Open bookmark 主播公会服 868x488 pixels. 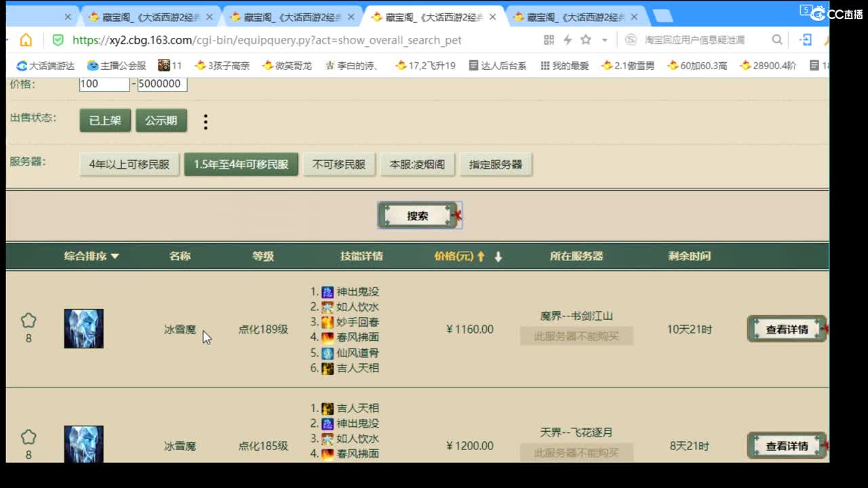point(117,66)
